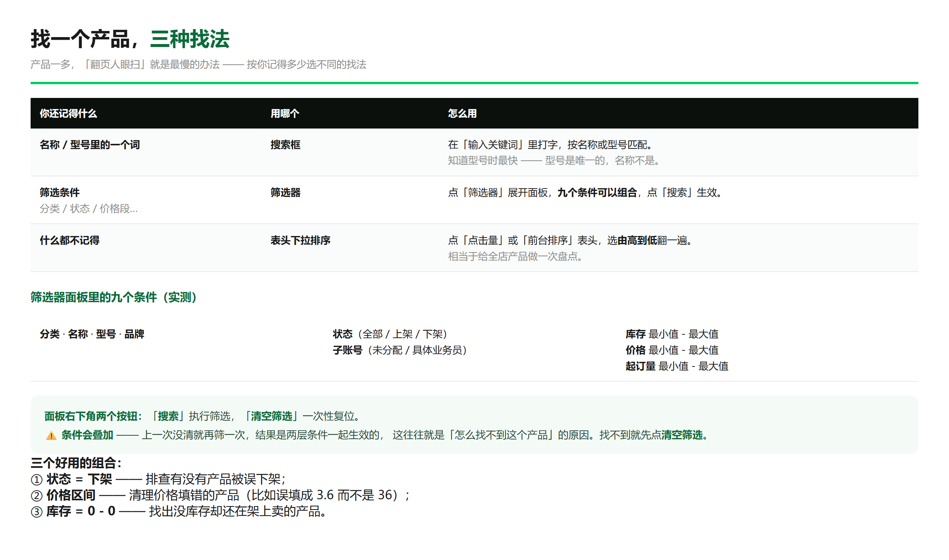
Task: Click the cell 名称 / 型号里的一个词
Action: click(90, 145)
